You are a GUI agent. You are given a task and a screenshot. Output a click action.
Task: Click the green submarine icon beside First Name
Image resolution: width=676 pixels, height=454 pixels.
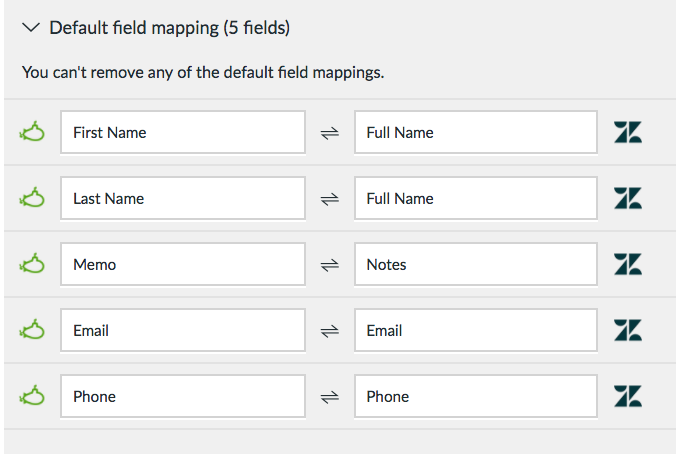click(32, 132)
